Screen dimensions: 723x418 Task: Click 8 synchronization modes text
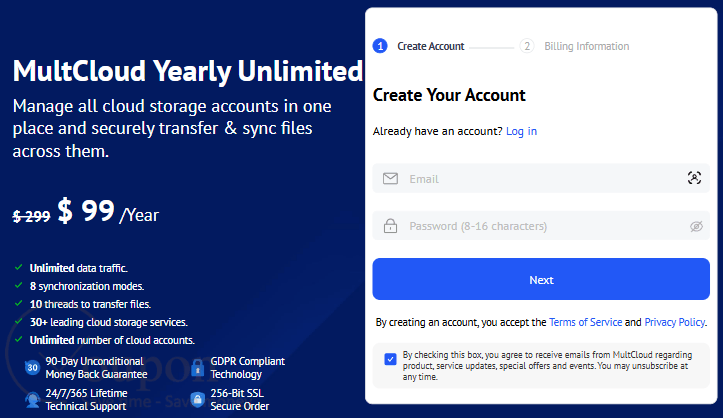[87, 286]
